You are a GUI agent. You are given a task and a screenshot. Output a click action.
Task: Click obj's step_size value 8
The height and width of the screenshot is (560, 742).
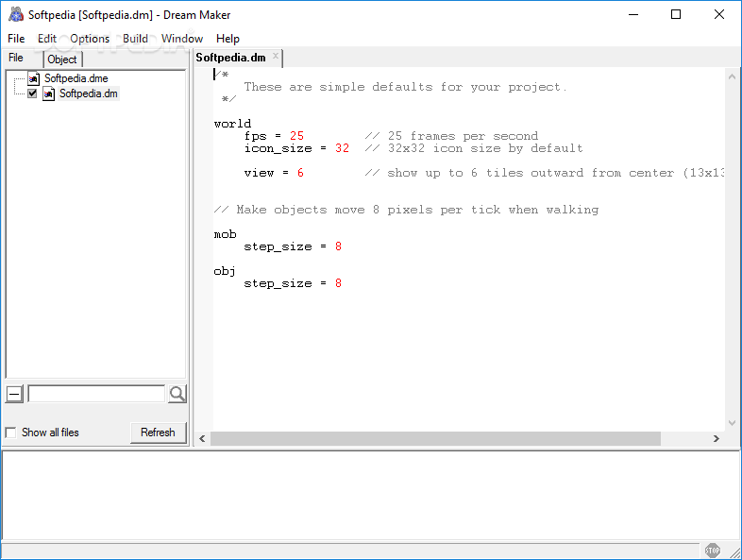pyautogui.click(x=338, y=283)
